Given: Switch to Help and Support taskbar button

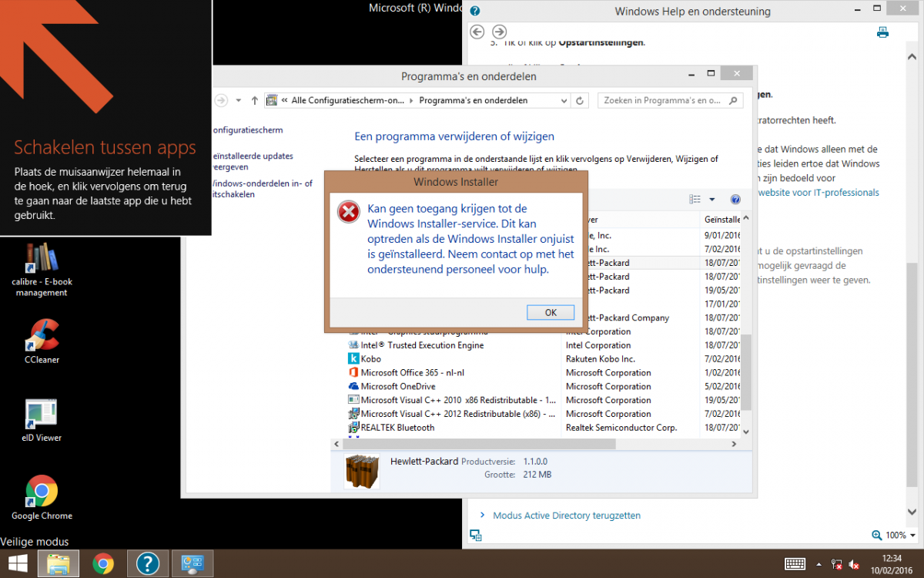Looking at the screenshot, I should [147, 563].
